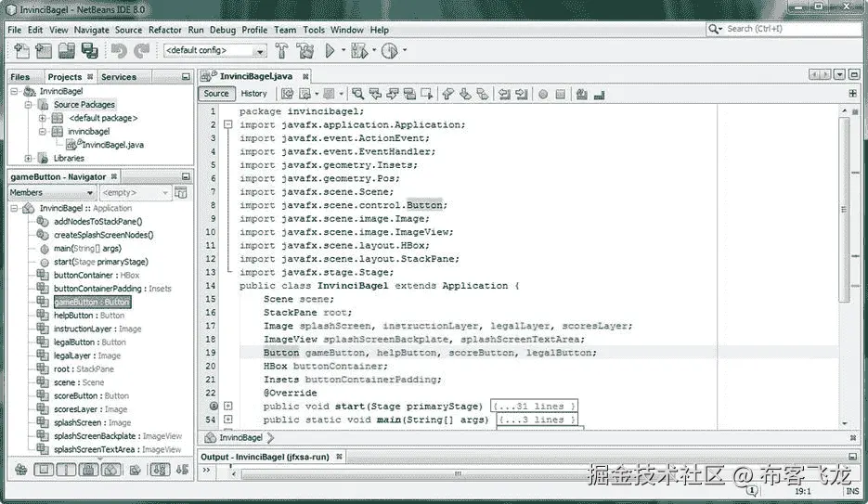Click the Find Next Occurrence icon
The width and height of the screenshot is (868, 504).
click(x=393, y=94)
